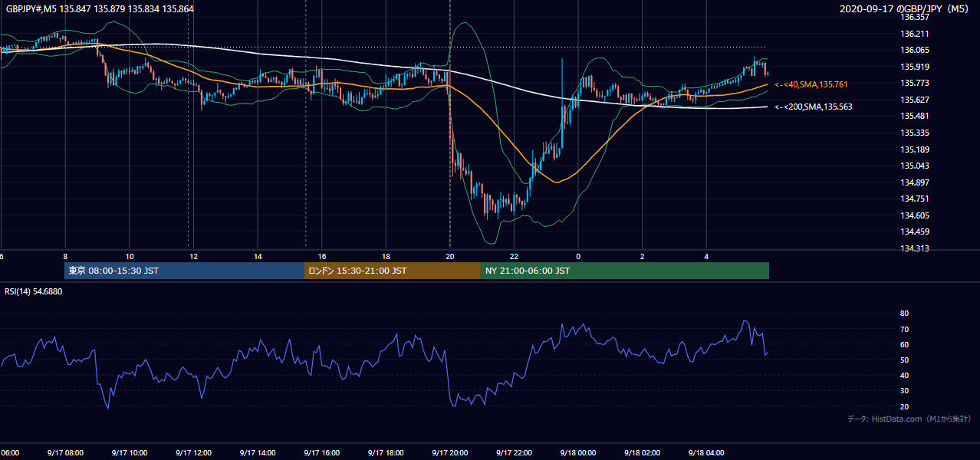Click the '9/18 00:00' date axis label

pyautogui.click(x=578, y=453)
